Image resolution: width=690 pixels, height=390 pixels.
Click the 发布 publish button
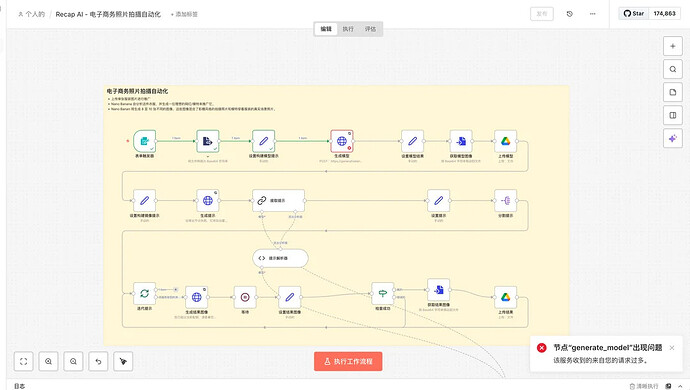[x=542, y=14]
